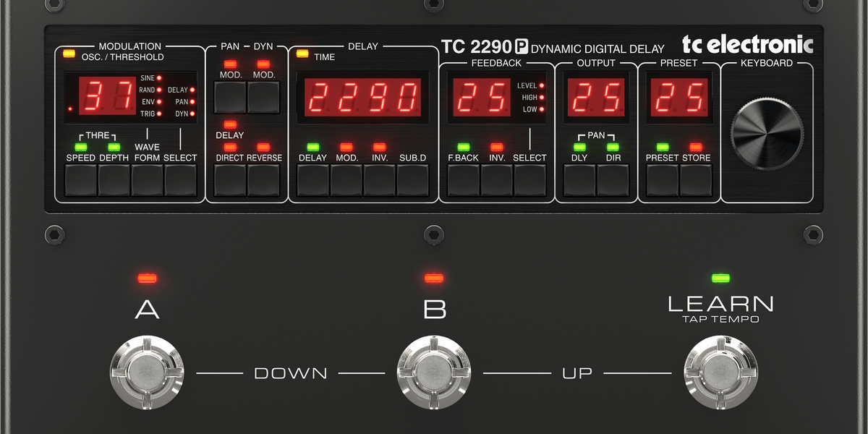
Task: Click the TRIG waveform LED
Action: (158, 114)
